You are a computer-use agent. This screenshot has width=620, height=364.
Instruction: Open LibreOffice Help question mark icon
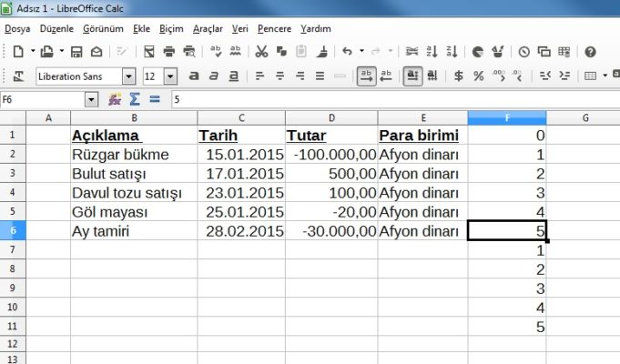pos(590,52)
